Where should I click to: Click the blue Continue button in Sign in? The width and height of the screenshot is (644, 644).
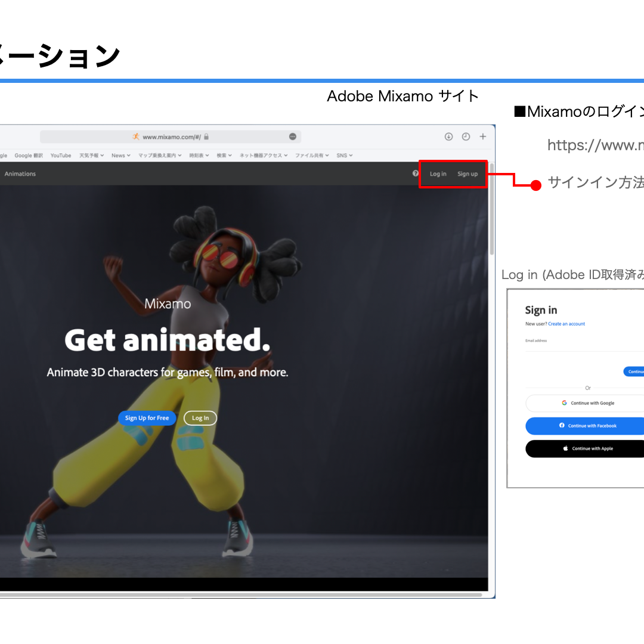[x=634, y=371]
